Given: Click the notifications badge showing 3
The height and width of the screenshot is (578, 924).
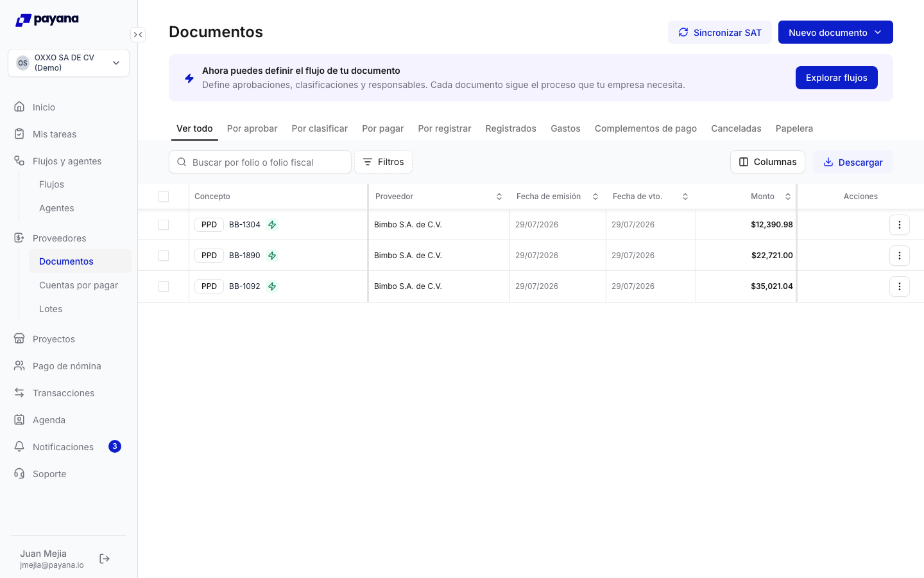Looking at the screenshot, I should (115, 446).
